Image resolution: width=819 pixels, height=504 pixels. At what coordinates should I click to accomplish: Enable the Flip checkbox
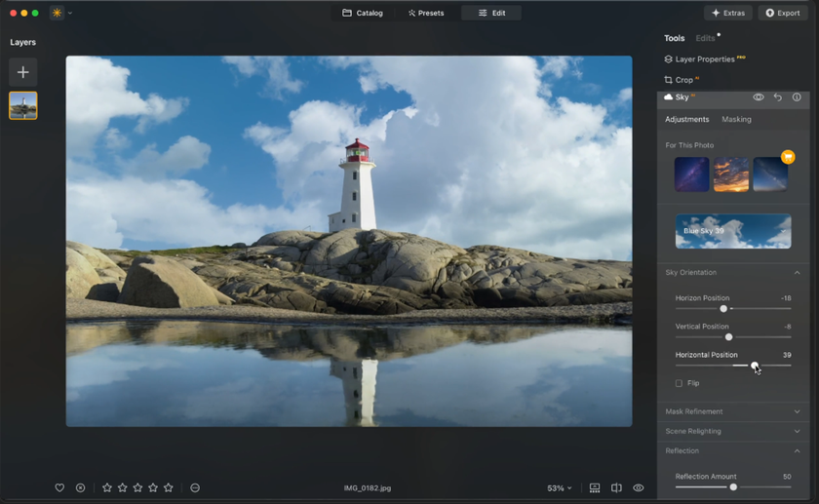click(x=680, y=383)
